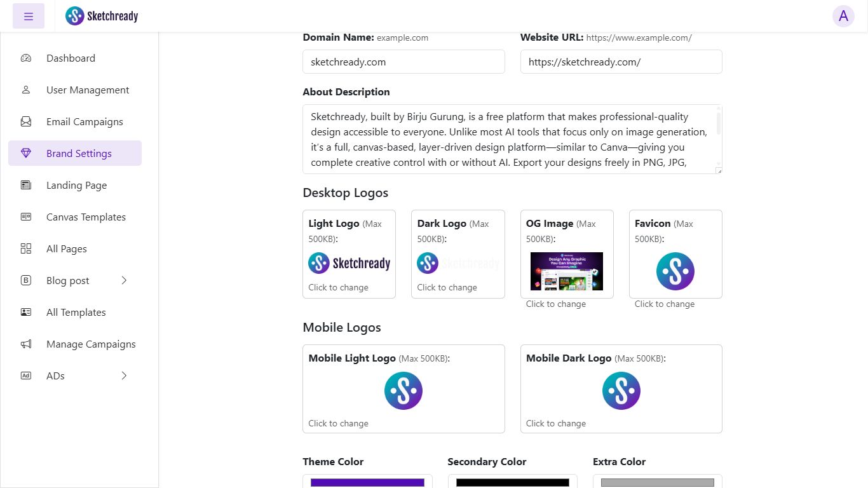This screenshot has height=488, width=868.
Task: Click the User Management person icon
Action: pos(26,90)
